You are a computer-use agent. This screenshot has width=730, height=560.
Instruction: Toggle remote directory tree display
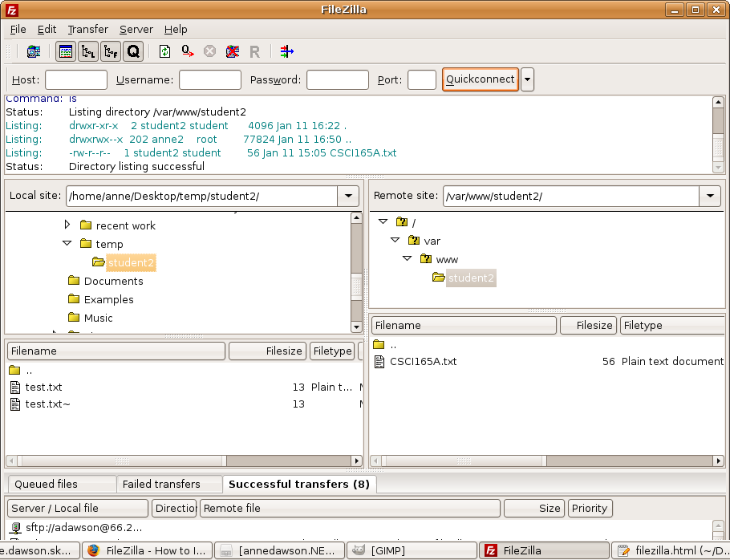point(111,51)
